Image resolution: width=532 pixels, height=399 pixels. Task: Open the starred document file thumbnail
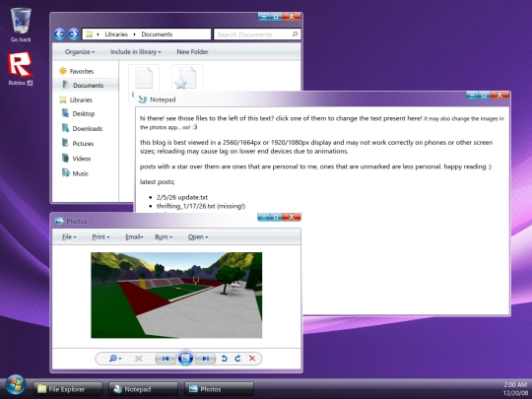187,78
